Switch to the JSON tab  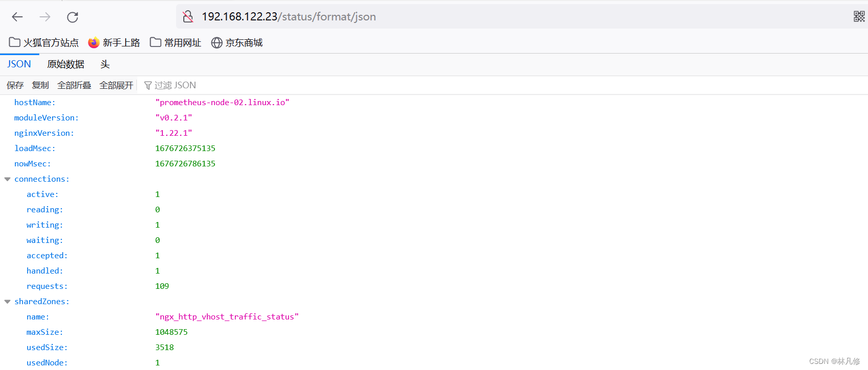pyautogui.click(x=19, y=64)
